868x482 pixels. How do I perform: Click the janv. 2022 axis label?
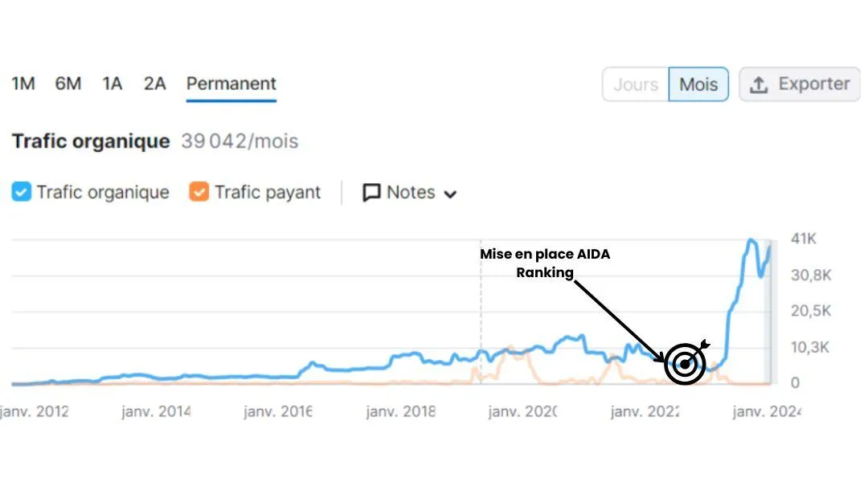pyautogui.click(x=645, y=412)
